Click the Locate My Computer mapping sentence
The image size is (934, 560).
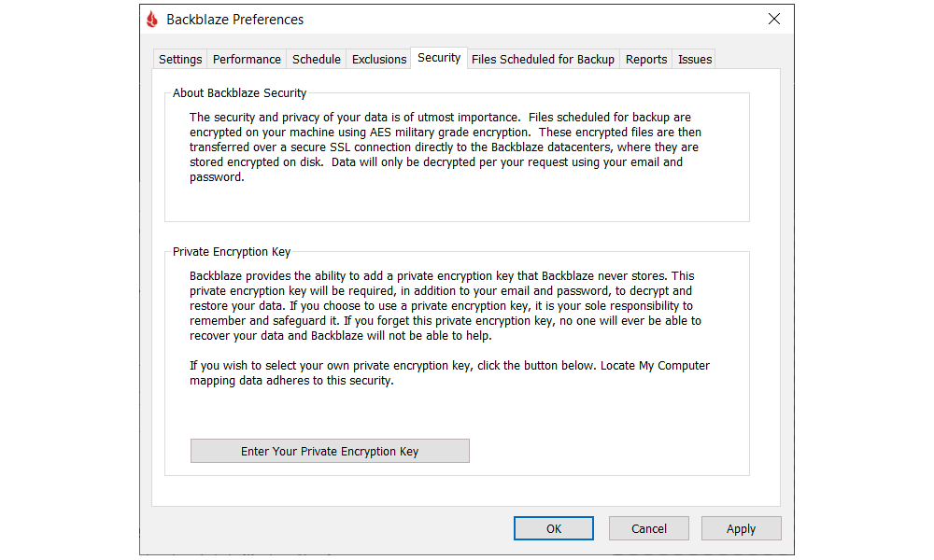click(450, 373)
